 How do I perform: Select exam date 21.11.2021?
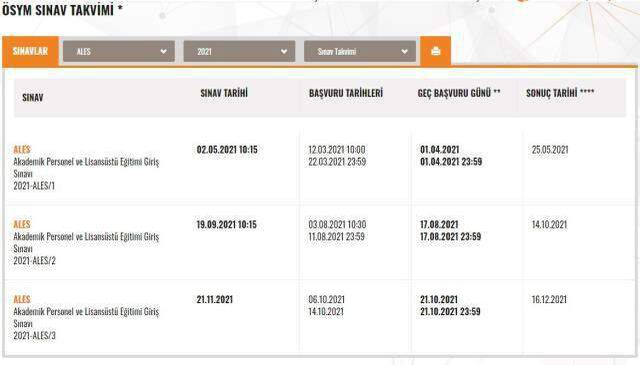pos(215,299)
